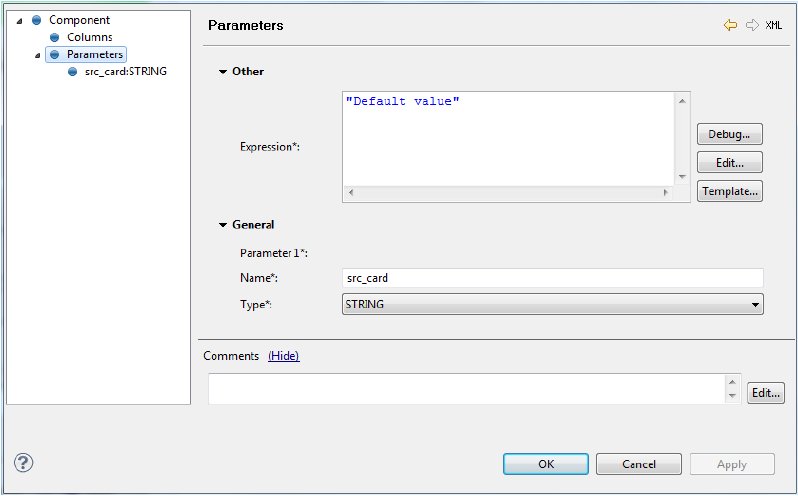This screenshot has height=496, width=798.
Task: Hide the Comments section
Action: tap(283, 356)
